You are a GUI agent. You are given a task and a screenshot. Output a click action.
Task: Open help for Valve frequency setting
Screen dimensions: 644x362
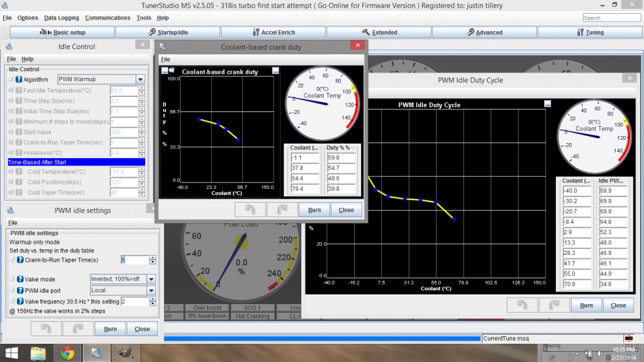click(x=20, y=302)
